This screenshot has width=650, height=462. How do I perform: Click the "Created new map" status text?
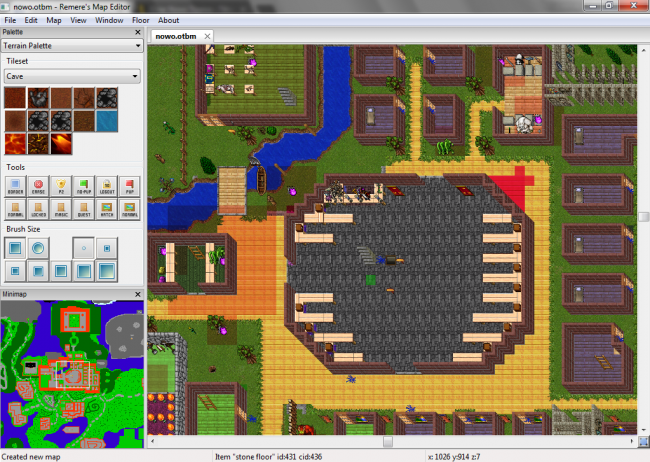[x=31, y=457]
